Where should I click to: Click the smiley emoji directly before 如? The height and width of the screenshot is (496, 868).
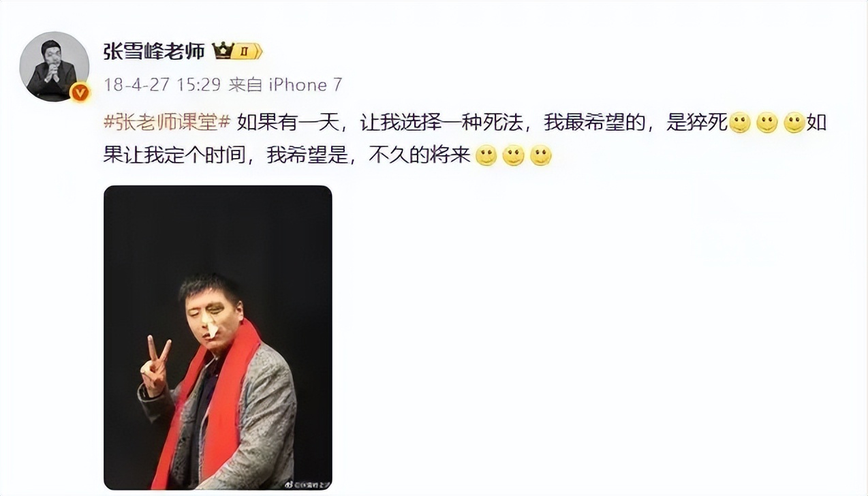pos(794,123)
